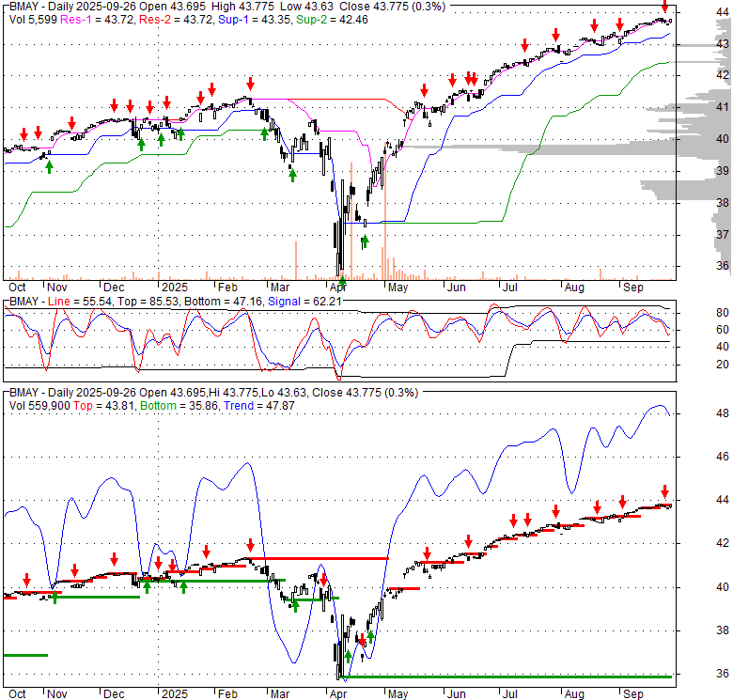733x700 pixels.
Task: Select the Sup-2 = 42.46 support label
Action: click(x=332, y=20)
